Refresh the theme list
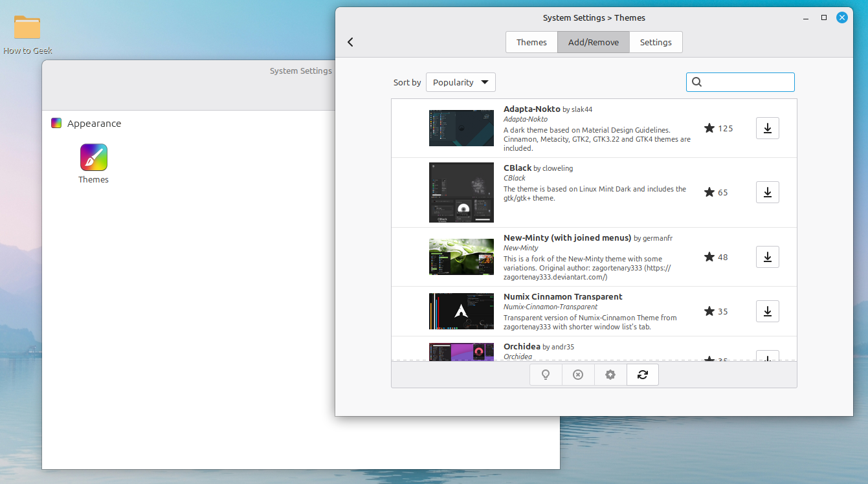The width and height of the screenshot is (868, 484). point(643,375)
